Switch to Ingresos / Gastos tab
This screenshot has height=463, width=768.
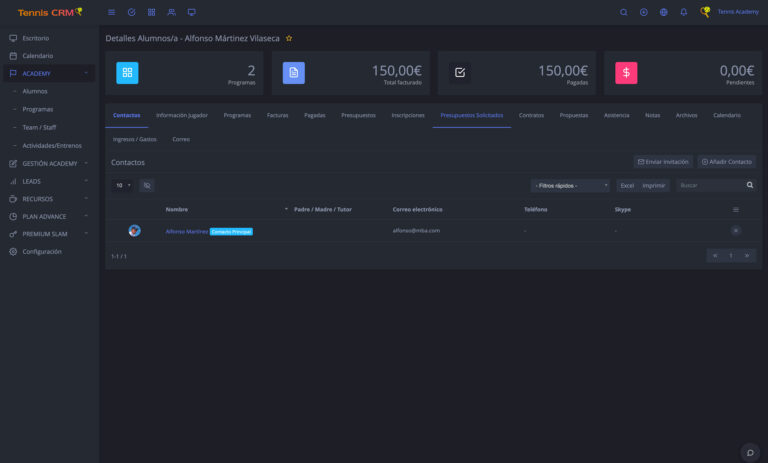[x=135, y=140]
